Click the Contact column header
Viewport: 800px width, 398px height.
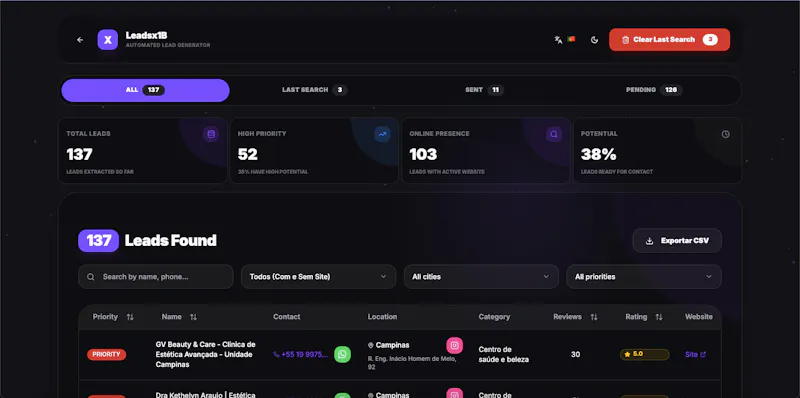pyautogui.click(x=287, y=317)
